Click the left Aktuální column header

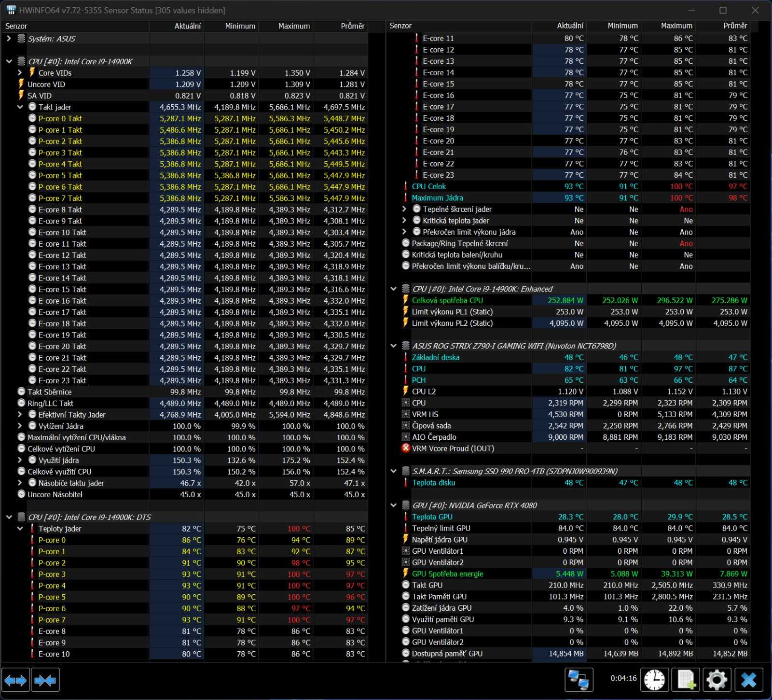177,26
